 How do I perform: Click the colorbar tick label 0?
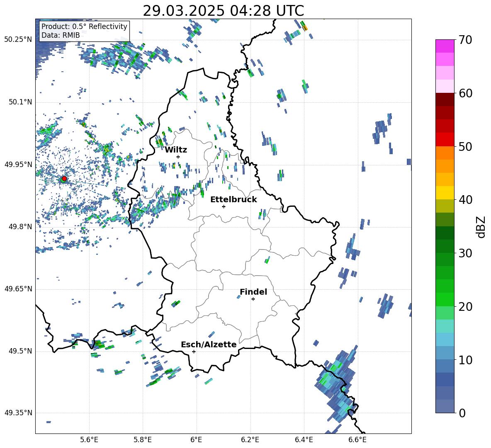(462, 413)
